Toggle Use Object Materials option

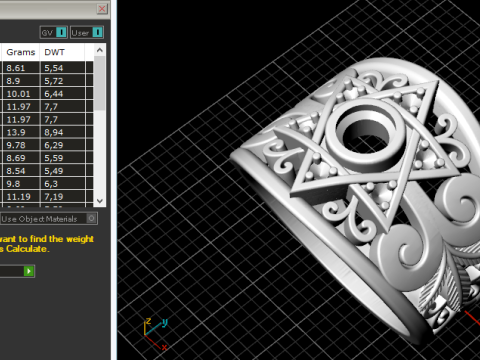tap(49, 219)
